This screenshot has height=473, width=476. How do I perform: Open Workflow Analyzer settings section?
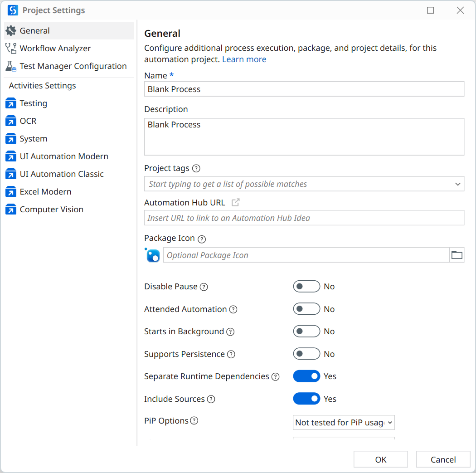point(55,49)
